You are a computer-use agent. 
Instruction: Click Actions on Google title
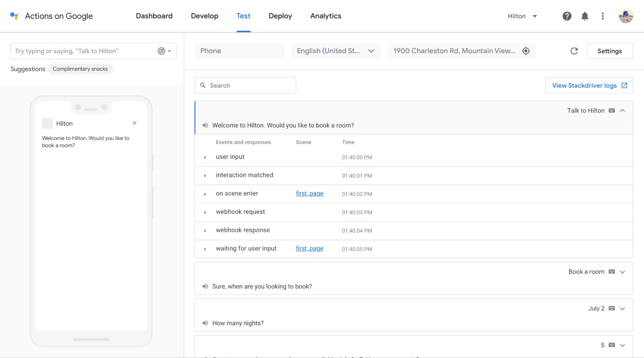point(59,16)
